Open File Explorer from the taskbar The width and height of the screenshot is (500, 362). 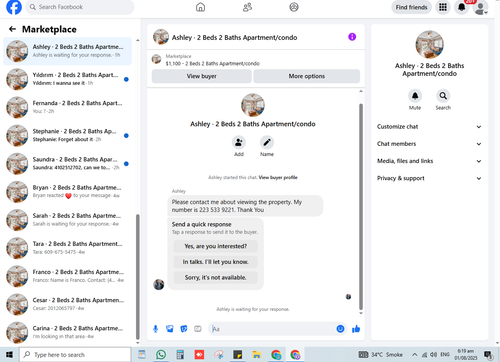256,354
